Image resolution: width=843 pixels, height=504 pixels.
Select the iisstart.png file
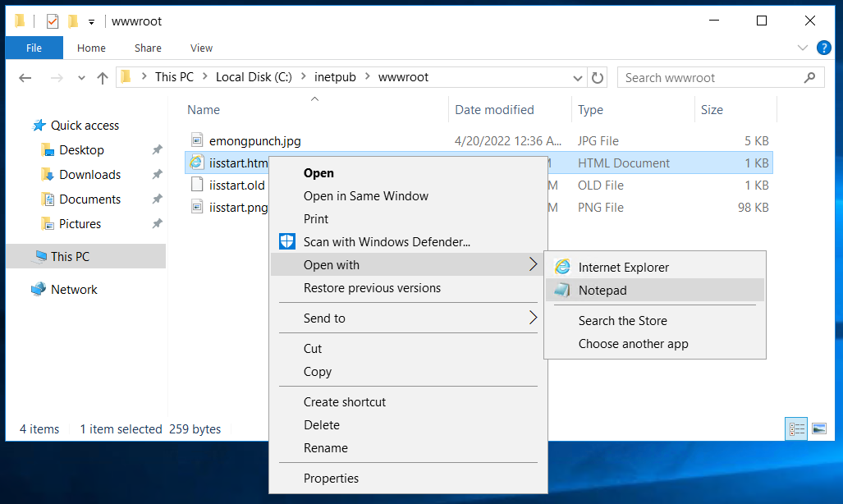pyautogui.click(x=238, y=207)
